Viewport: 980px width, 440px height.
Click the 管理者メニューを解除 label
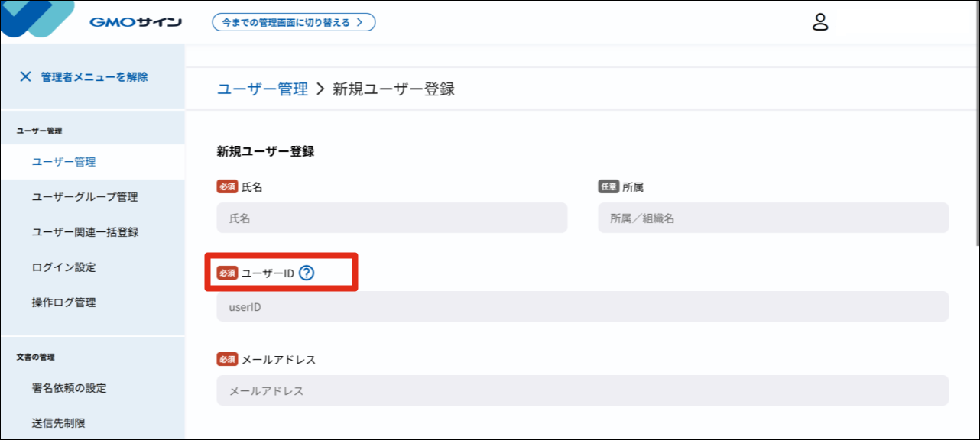[x=94, y=76]
